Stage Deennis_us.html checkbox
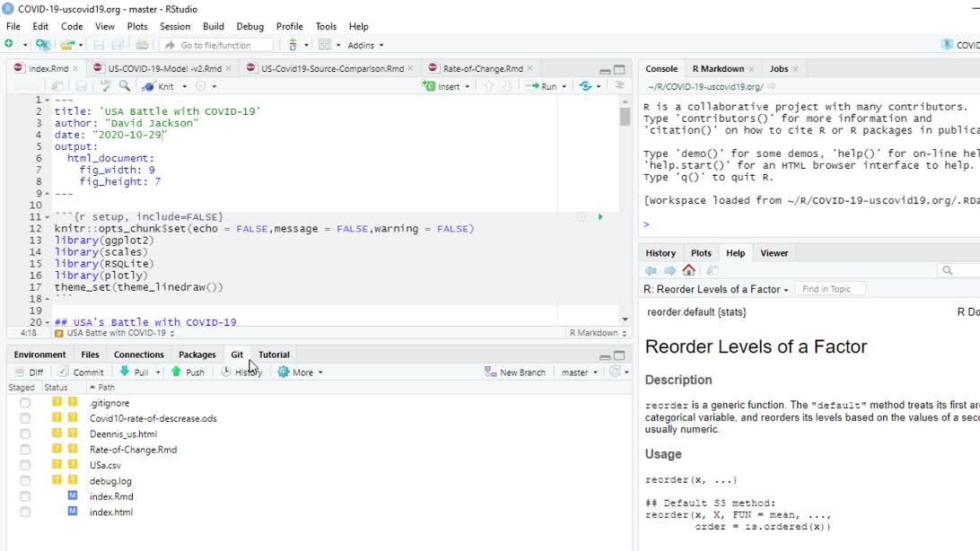 tap(25, 434)
